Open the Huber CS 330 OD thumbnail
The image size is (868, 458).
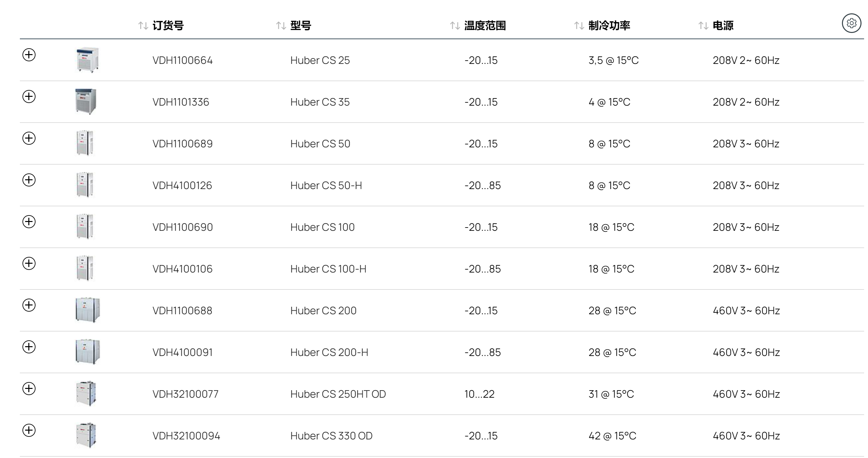(x=86, y=435)
